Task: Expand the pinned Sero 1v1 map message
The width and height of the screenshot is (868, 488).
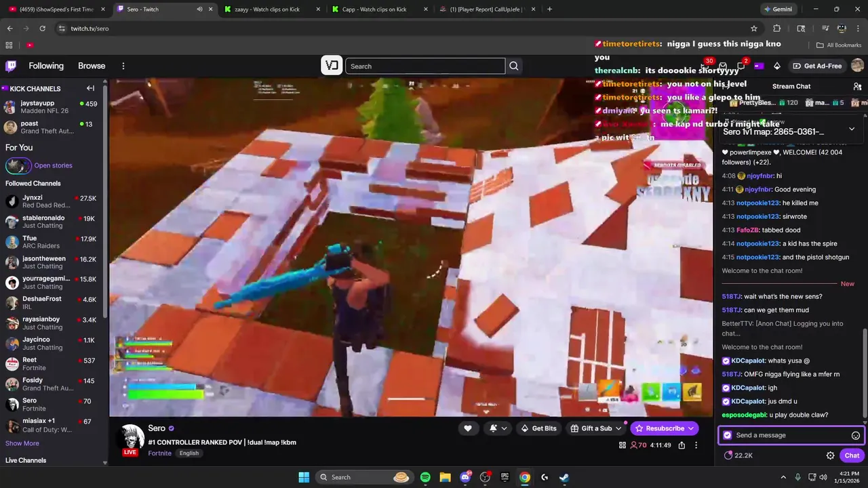Action: pyautogui.click(x=852, y=129)
